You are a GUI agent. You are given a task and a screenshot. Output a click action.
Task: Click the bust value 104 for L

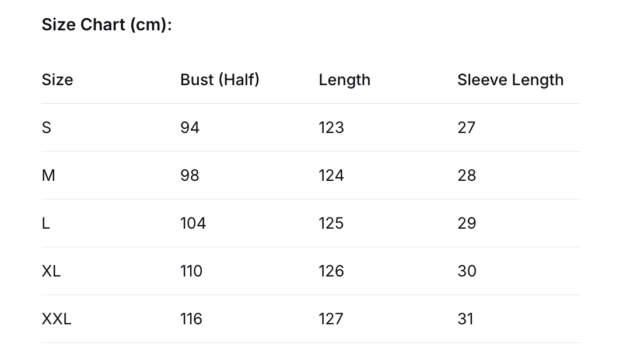pyautogui.click(x=193, y=223)
